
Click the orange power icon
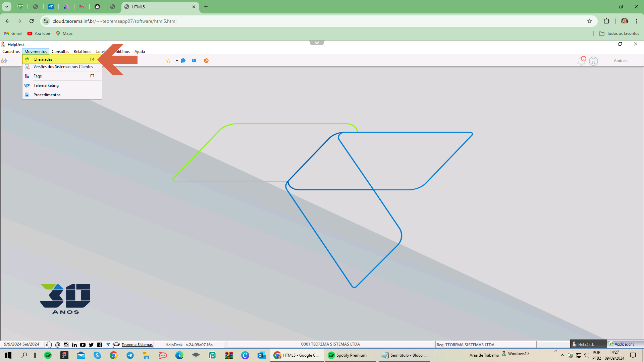click(x=206, y=61)
